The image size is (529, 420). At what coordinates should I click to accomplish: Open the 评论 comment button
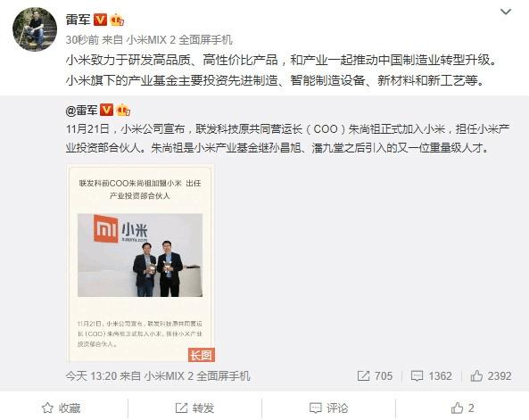(328, 408)
